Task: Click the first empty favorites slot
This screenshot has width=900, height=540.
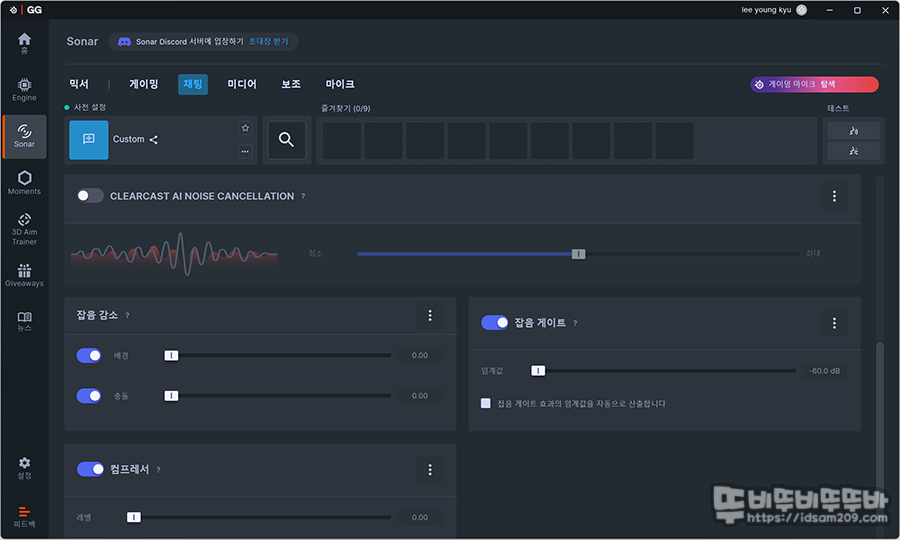Action: tap(342, 140)
